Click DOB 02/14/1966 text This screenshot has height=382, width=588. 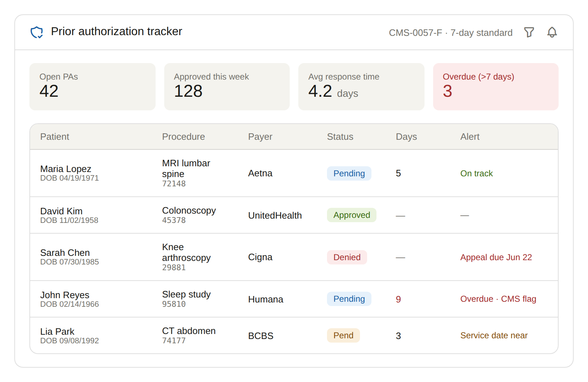click(70, 304)
